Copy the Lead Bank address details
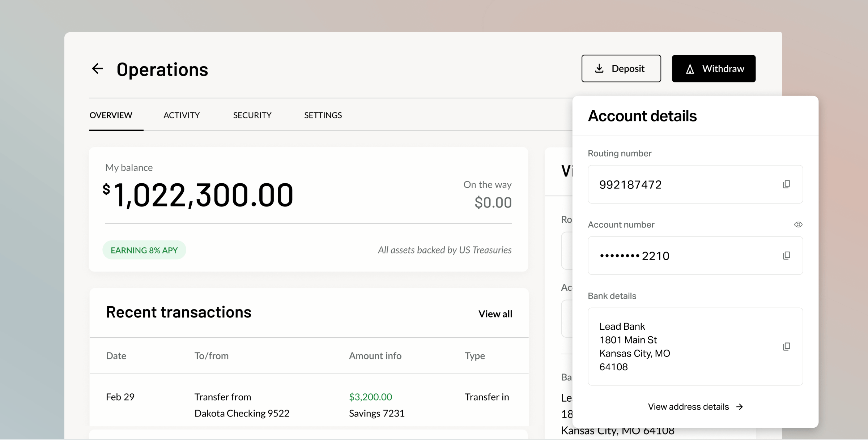 [787, 346]
